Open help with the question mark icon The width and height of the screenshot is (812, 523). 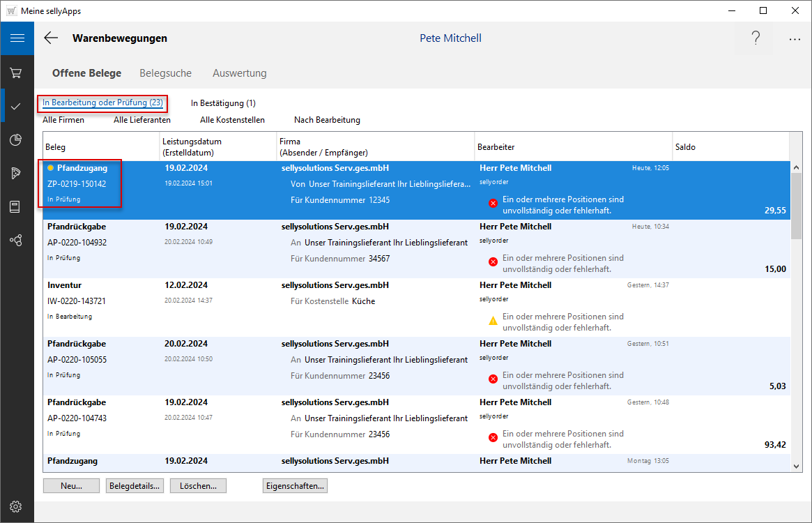coord(756,38)
